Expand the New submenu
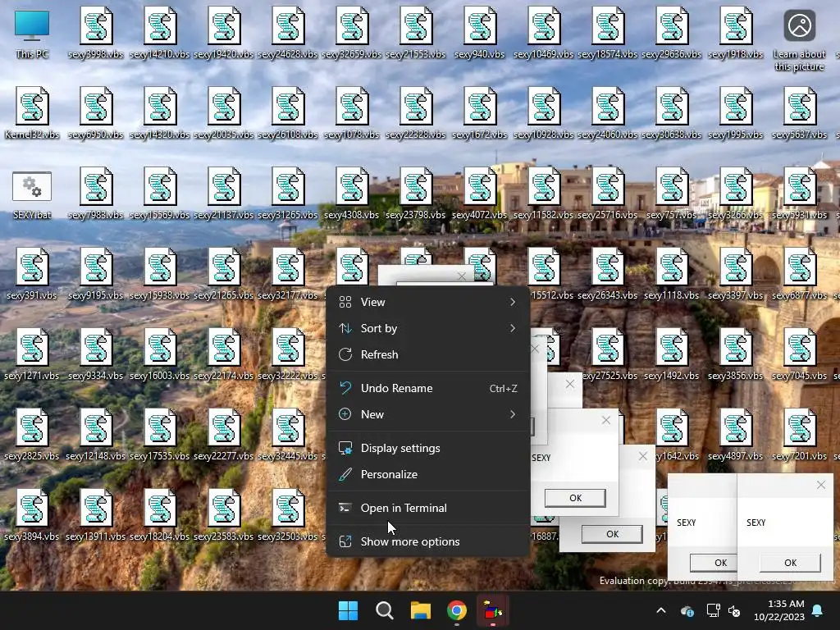Image resolution: width=840 pixels, height=630 pixels. pos(427,414)
